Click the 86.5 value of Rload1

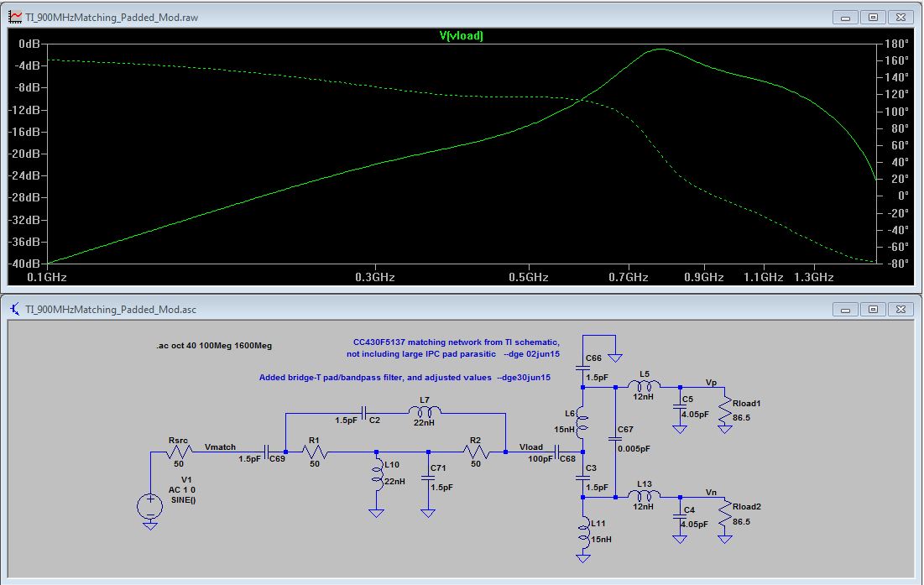pyautogui.click(x=741, y=418)
